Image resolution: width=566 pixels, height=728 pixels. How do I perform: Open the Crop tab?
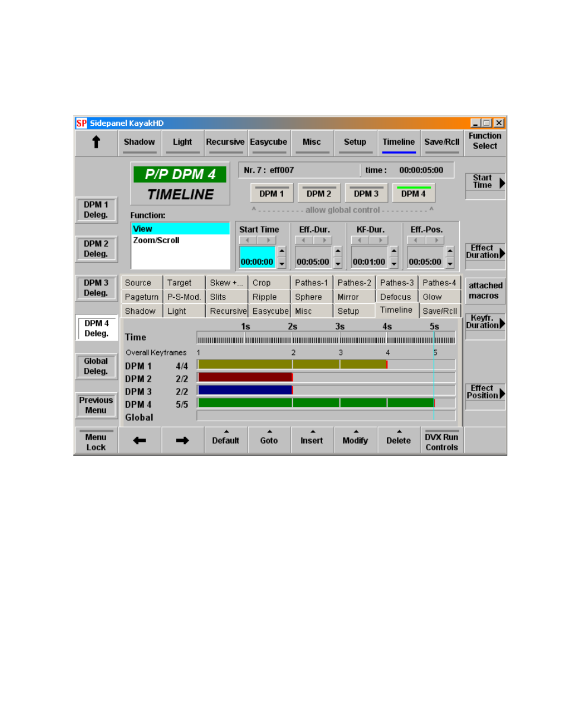(269, 283)
